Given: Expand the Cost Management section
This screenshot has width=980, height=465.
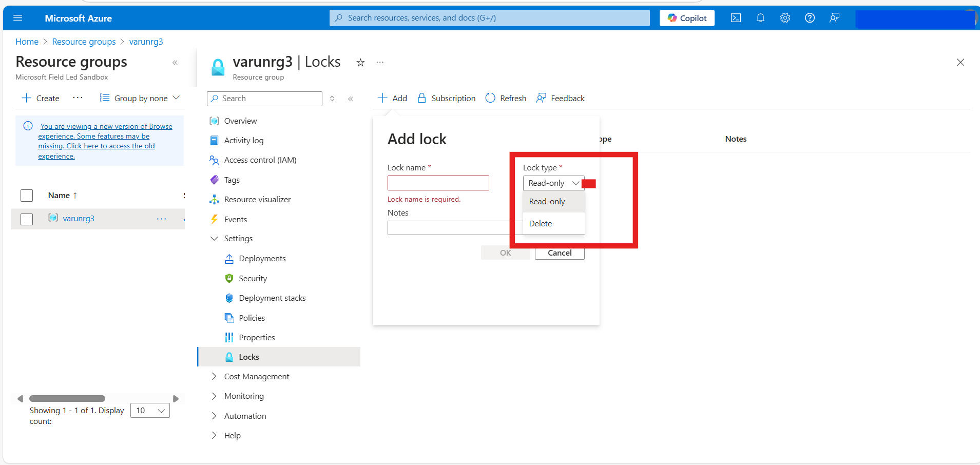Looking at the screenshot, I should pos(256,376).
